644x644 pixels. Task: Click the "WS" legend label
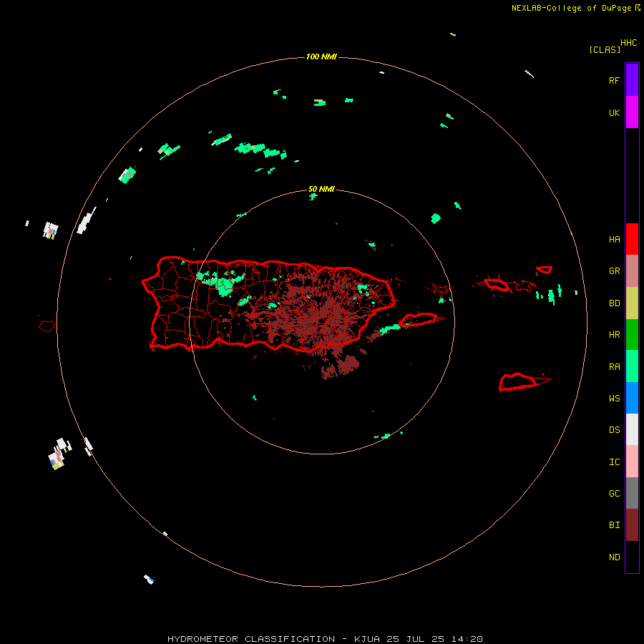pyautogui.click(x=615, y=399)
